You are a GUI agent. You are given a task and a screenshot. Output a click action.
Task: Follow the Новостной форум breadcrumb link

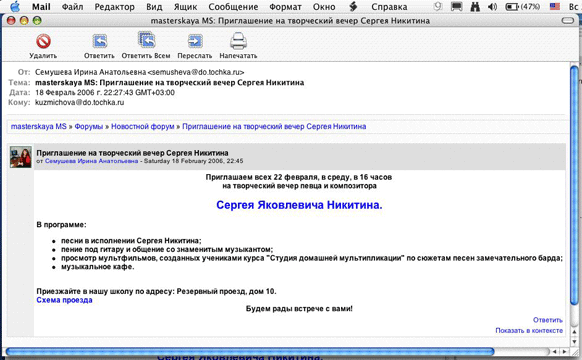click(143, 127)
